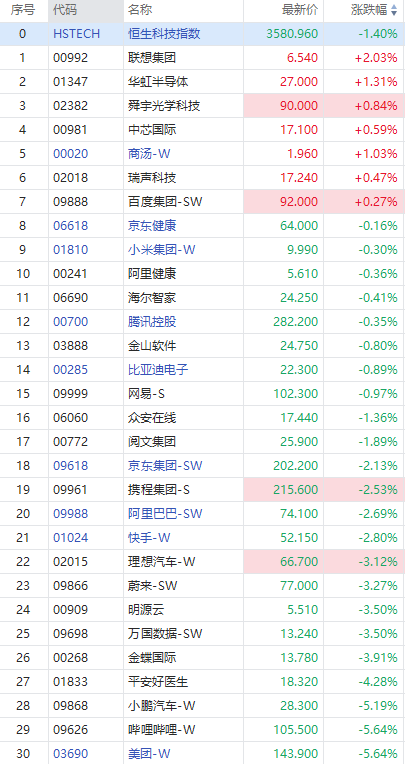
Task: Sort by 最新价 column header
Action: coord(300,11)
